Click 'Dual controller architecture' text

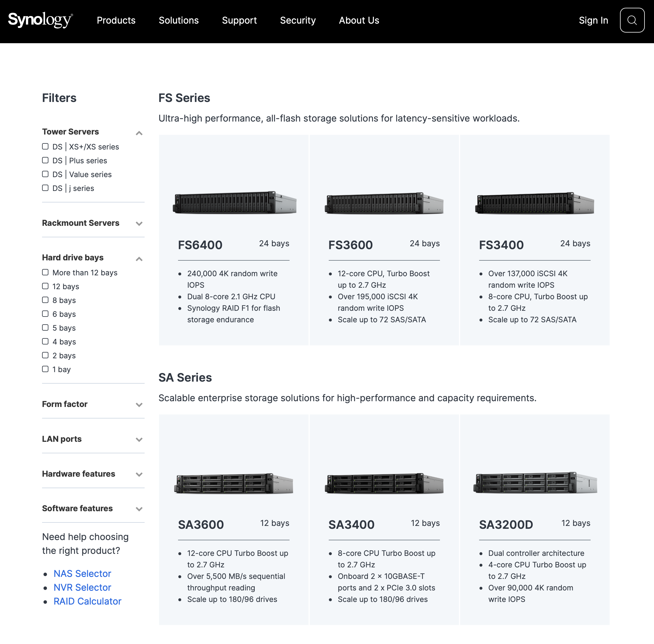(536, 553)
